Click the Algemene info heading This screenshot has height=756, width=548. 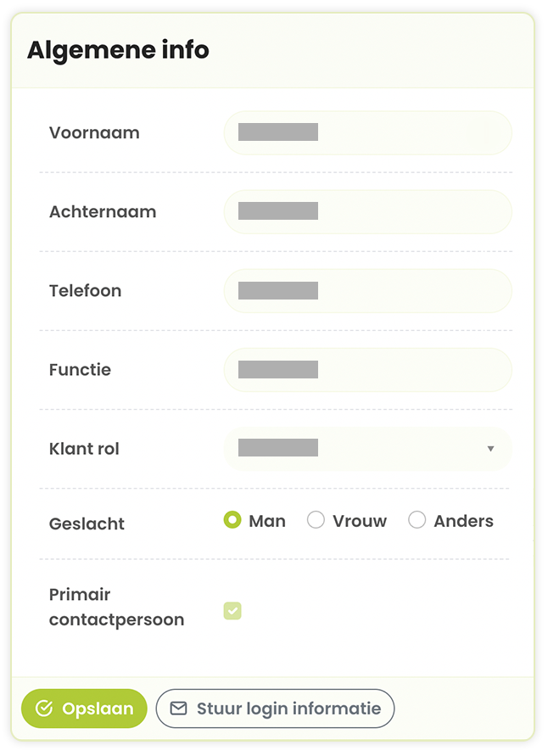click(x=118, y=50)
